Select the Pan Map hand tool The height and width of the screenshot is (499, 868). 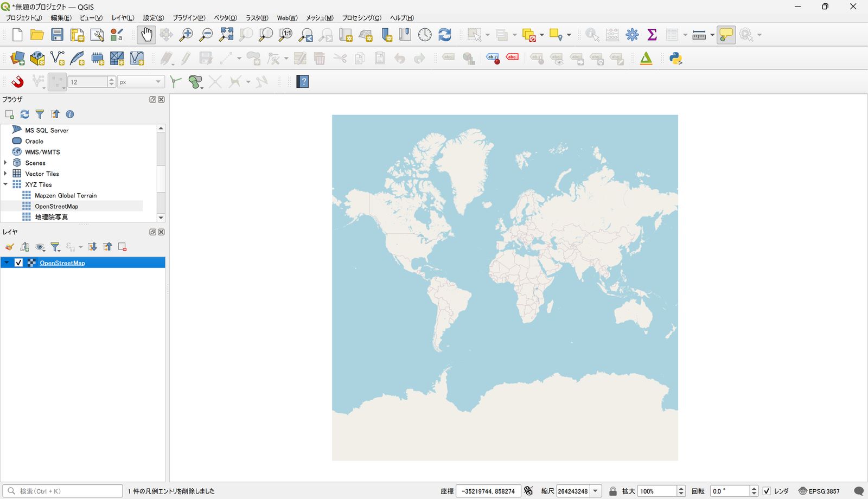pos(146,35)
